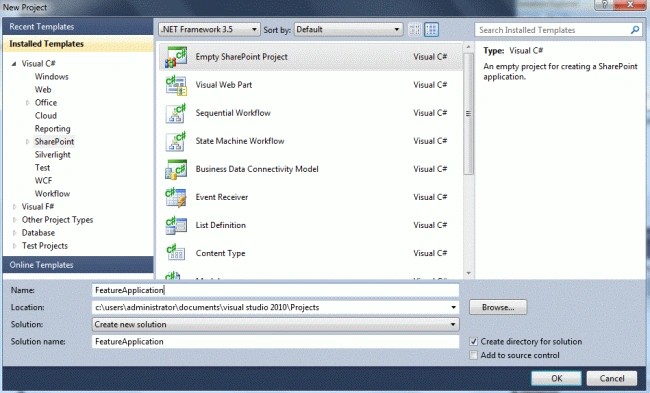Screen dimensions: 650x393
Task: Select the Installed Templates section
Action: (x=78, y=44)
